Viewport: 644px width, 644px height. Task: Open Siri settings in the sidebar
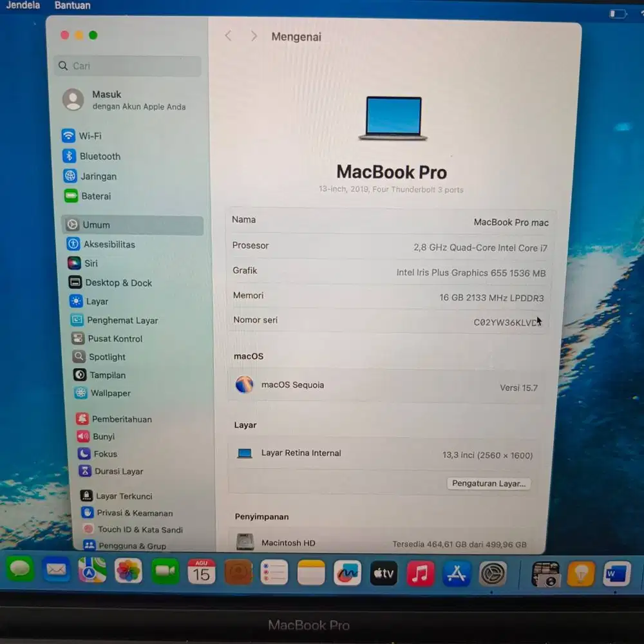[83, 263]
